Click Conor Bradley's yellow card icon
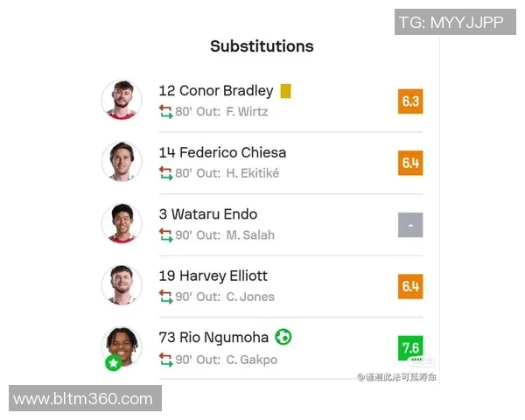Viewport: 525px width, 420px height. [285, 91]
